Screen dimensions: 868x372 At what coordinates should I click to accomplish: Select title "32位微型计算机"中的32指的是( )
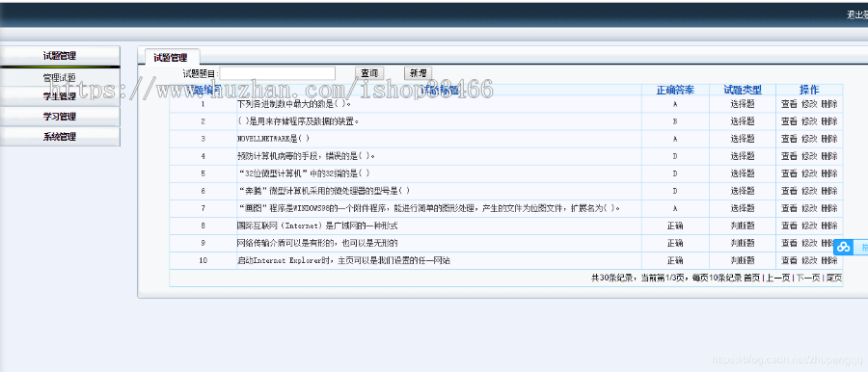coord(304,173)
